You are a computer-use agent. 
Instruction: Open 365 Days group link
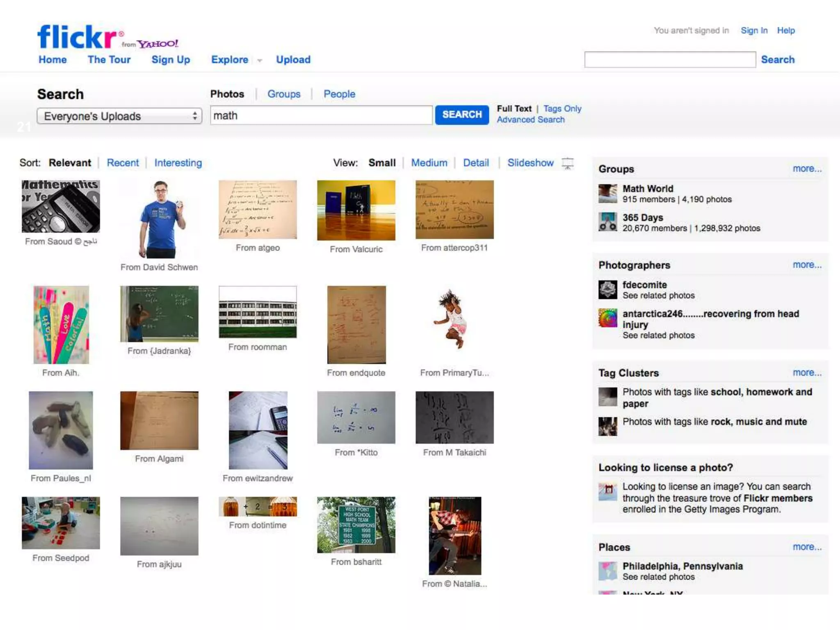coord(643,218)
